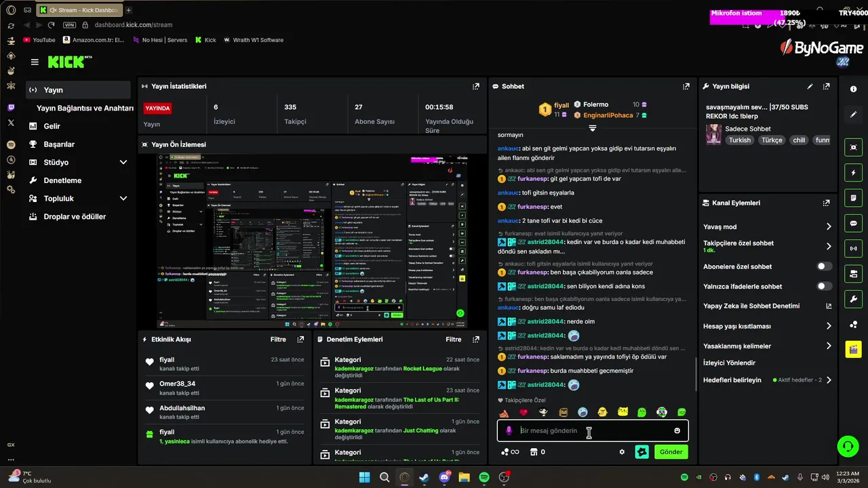Open the document widget in right sidebar
This screenshot has height=488, width=868.
[x=853, y=198]
